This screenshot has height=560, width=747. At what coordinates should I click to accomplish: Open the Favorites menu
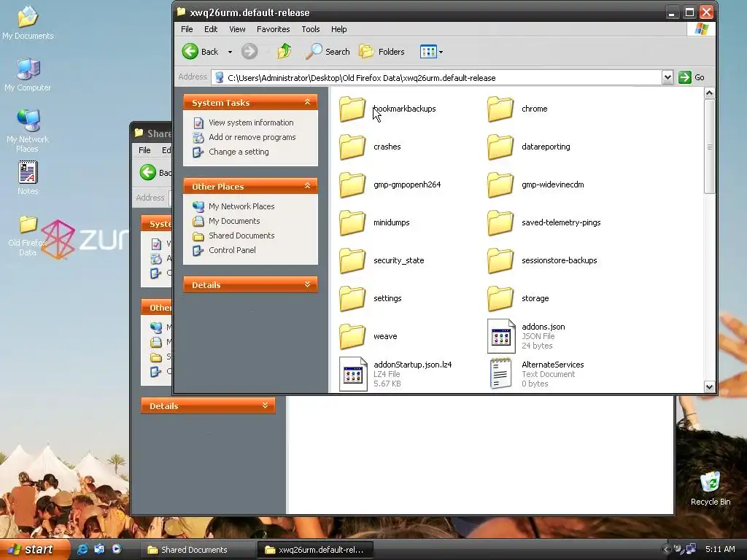click(273, 29)
